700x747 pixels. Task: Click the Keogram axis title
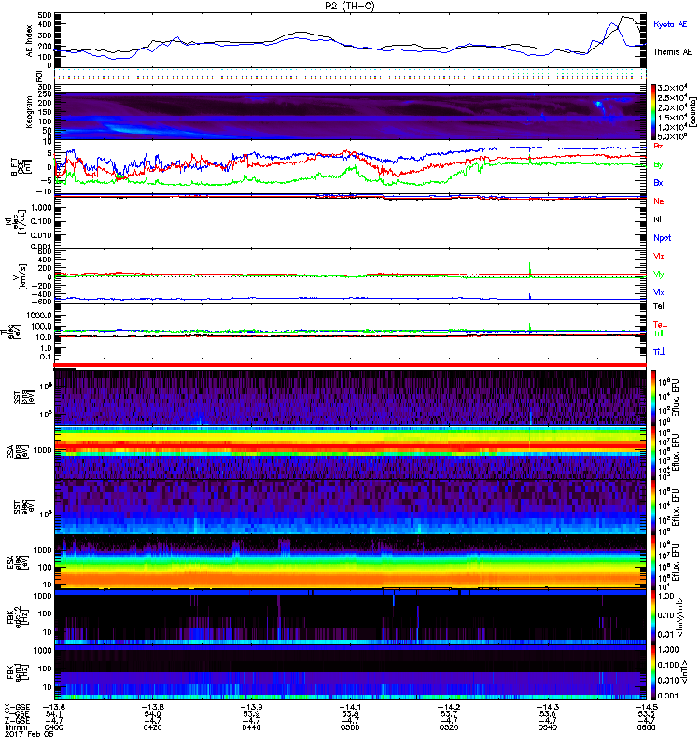click(x=30, y=112)
